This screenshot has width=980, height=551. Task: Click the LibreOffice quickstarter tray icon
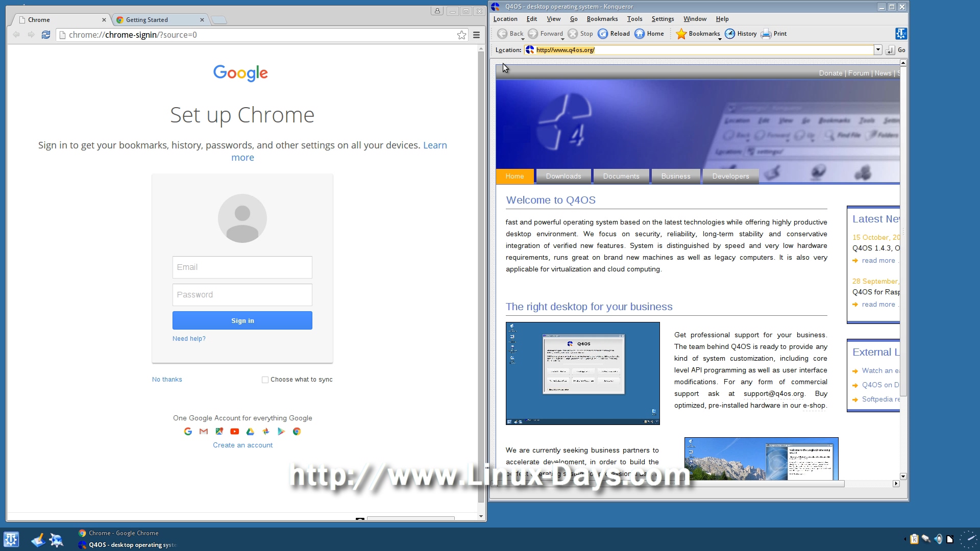[x=950, y=539]
